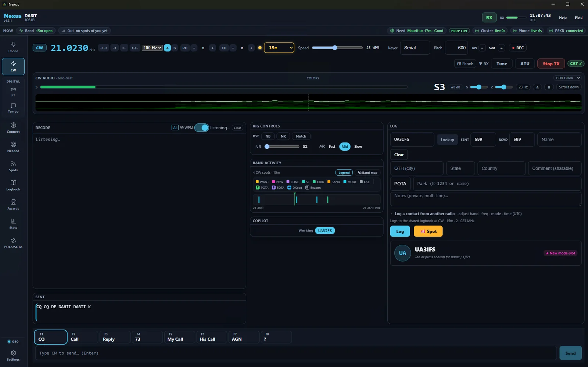Tune up fast with double-right arrow
Viewport: 588px width, 367px height.
point(135,48)
